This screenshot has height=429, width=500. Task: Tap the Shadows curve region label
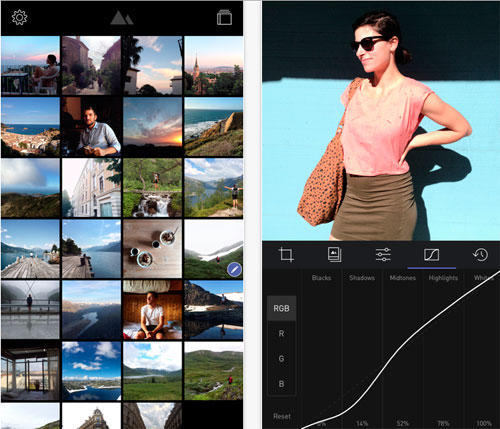coord(362,278)
